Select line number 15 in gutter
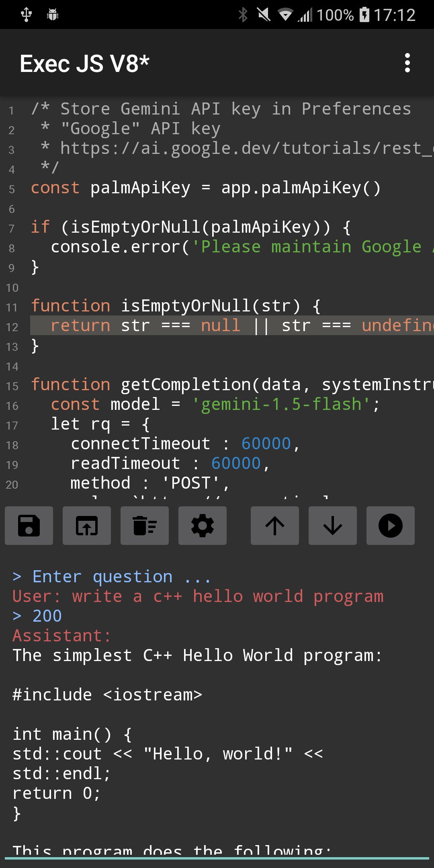This screenshot has height=868, width=434. 12,386
